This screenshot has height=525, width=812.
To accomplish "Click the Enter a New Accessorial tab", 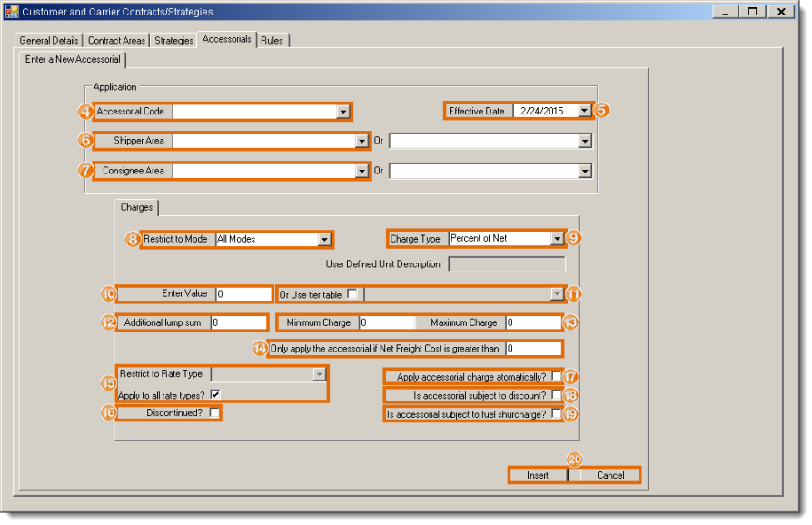I will coord(73,60).
